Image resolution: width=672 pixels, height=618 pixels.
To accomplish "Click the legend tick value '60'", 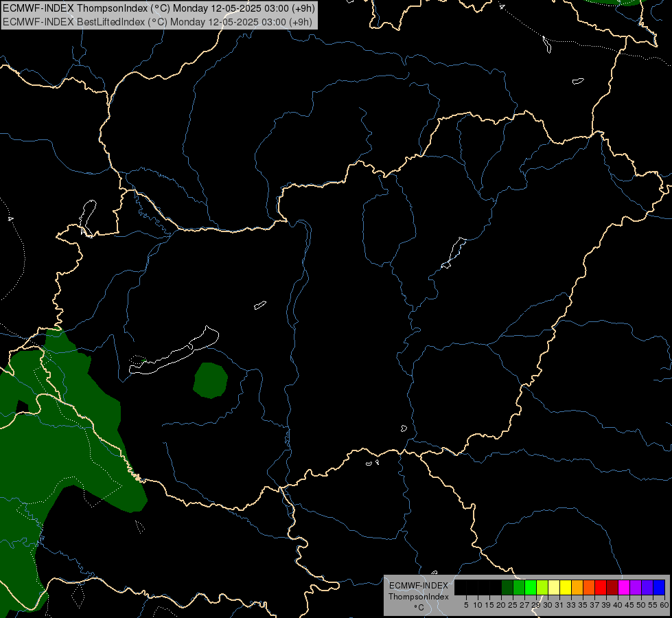I will point(664,605).
